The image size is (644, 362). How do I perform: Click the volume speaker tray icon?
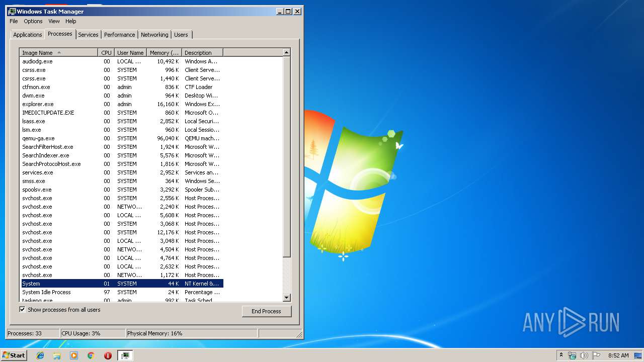click(584, 355)
